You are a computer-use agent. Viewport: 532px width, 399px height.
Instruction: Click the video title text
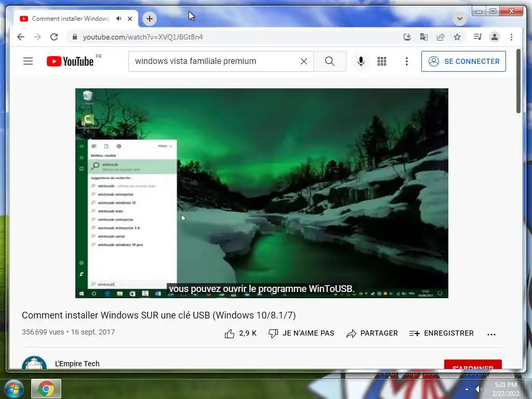coord(159,315)
